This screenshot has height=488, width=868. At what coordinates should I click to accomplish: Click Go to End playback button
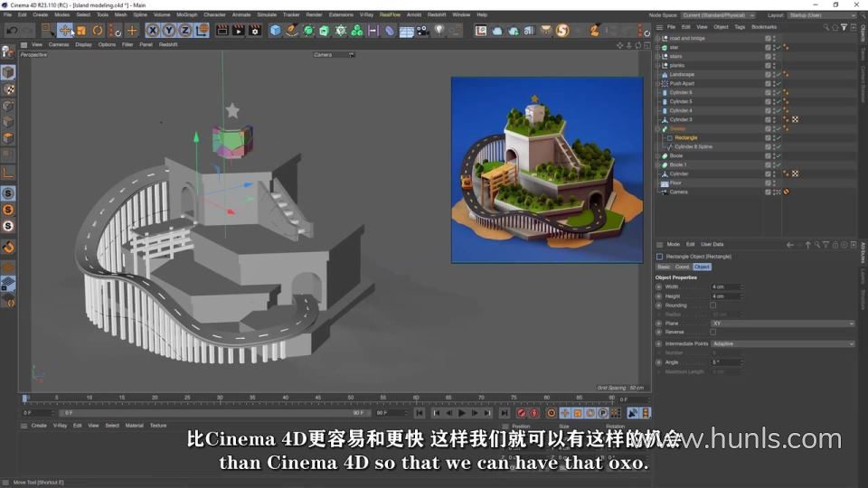[504, 413]
